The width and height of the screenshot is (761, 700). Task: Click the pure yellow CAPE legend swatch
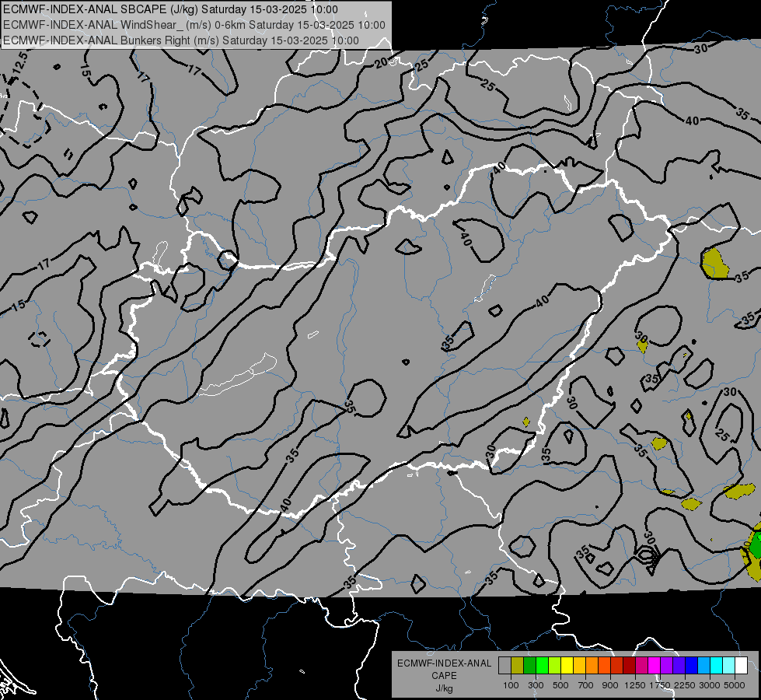point(567,666)
